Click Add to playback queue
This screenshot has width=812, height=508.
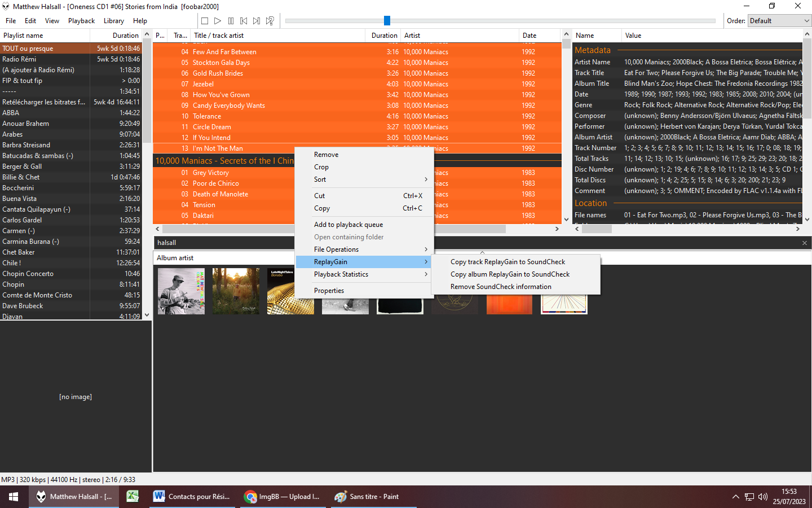pos(364,225)
